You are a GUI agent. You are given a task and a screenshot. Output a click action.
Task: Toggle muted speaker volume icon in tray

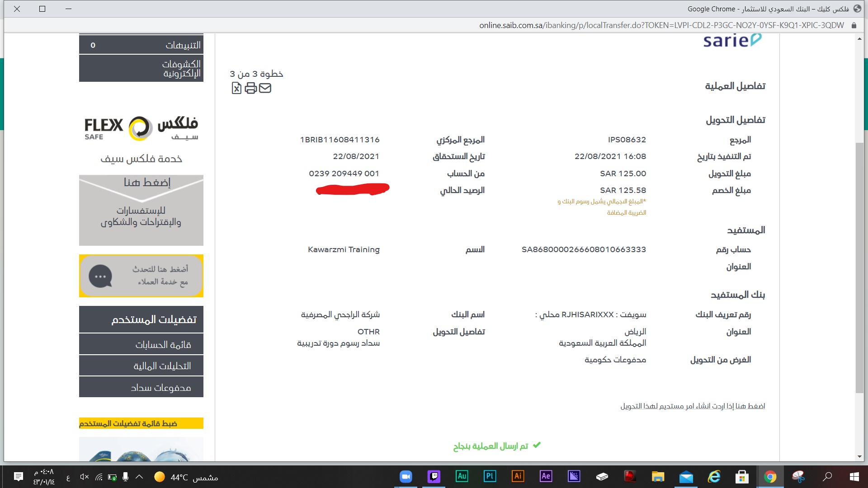point(84,477)
